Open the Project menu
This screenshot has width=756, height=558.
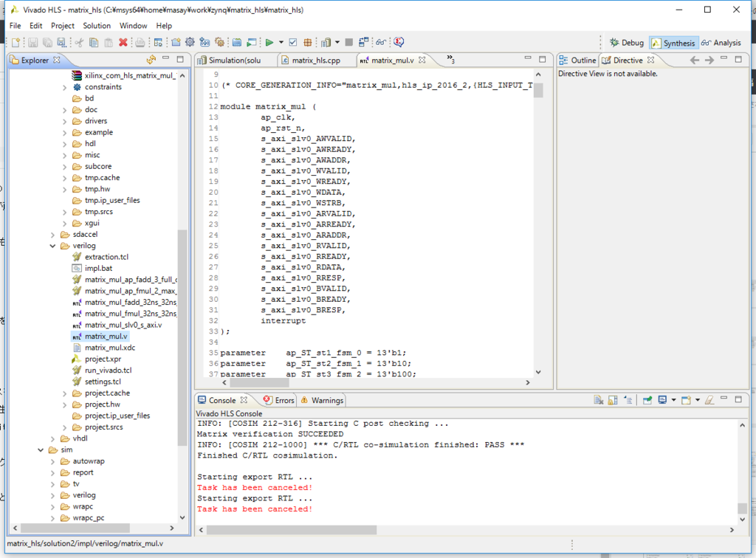[62, 26]
